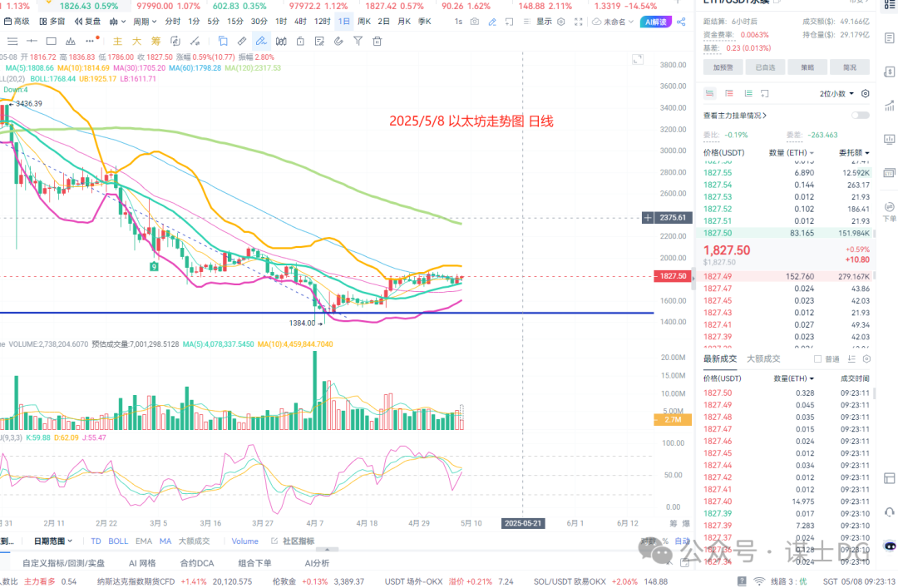Open the copy drawings icon
The height and width of the screenshot is (588, 898).
coord(223,42)
